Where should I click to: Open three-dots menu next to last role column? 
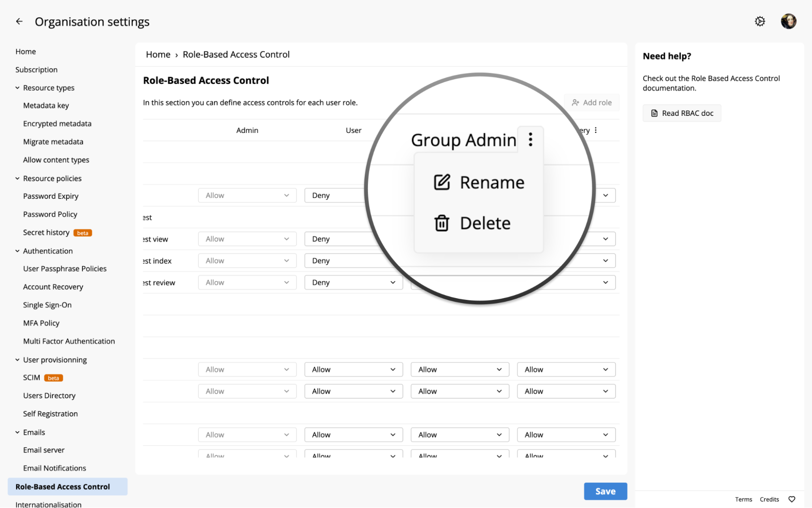point(595,130)
